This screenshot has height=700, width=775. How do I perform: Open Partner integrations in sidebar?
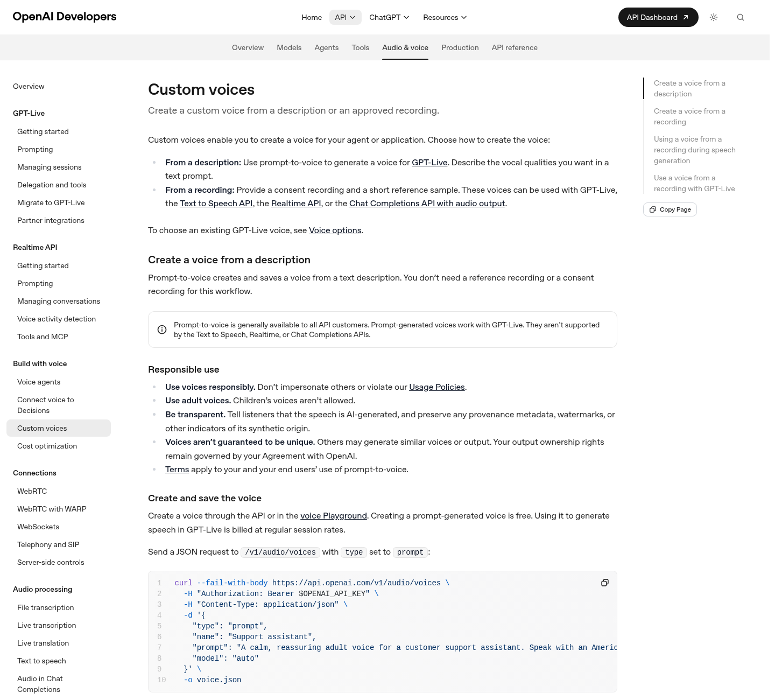[x=51, y=220]
